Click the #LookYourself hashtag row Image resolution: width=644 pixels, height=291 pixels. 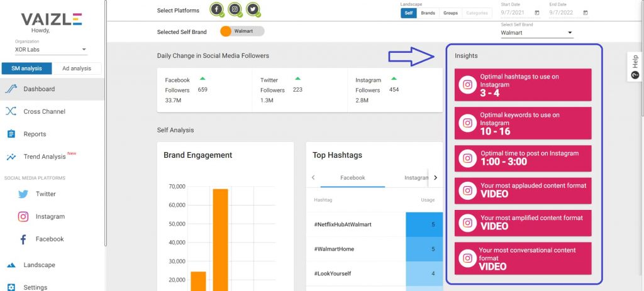point(375,273)
